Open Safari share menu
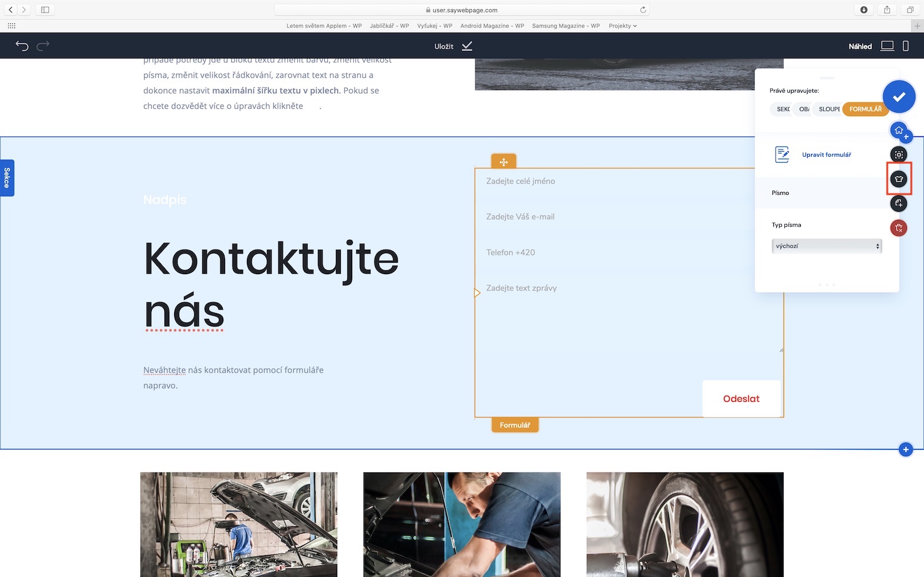924x577 pixels. point(887,10)
